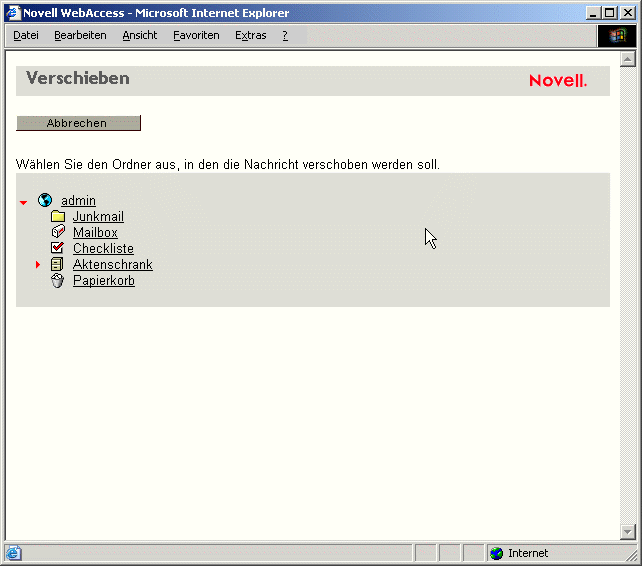Minimize the Internet Explorer window

593,13
